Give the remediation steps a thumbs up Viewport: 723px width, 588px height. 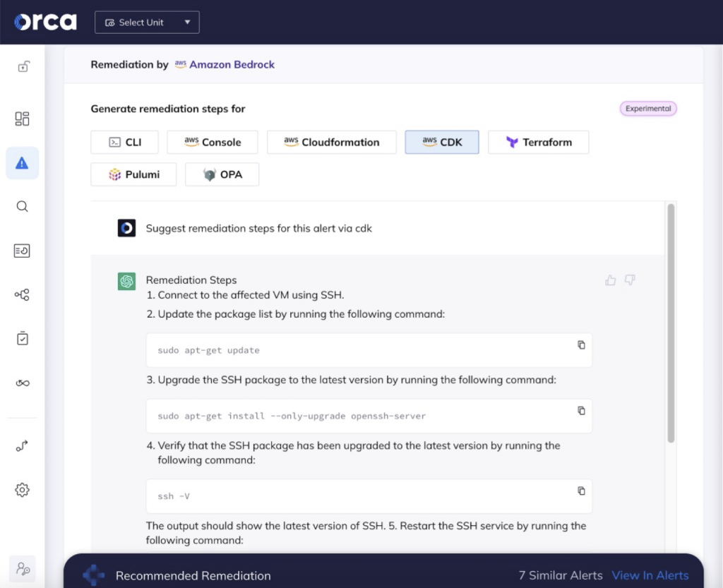(x=610, y=280)
